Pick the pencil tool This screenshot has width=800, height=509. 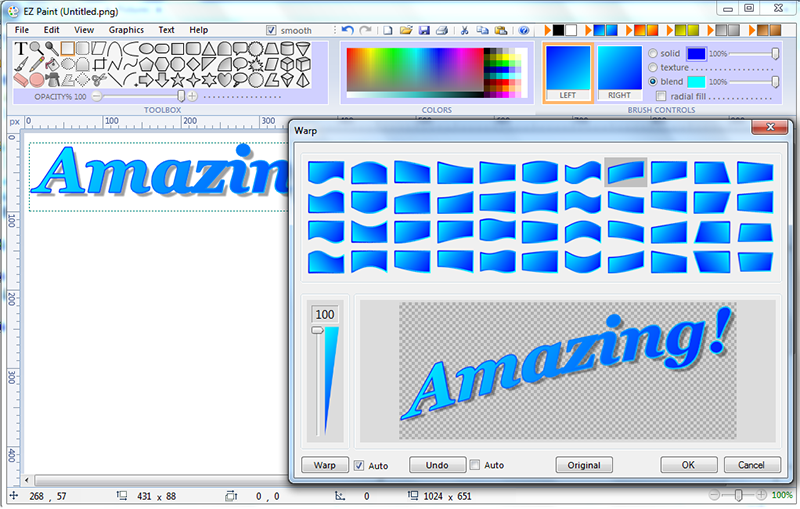tap(36, 64)
